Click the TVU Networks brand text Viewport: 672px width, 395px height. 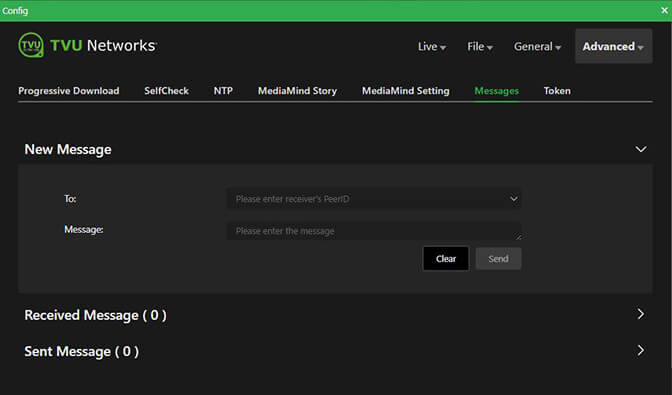tap(103, 45)
